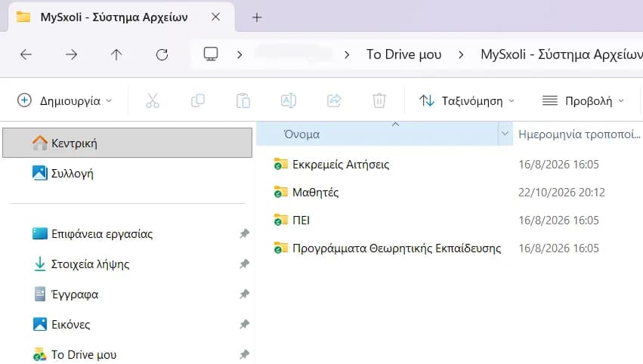The image size is (643, 364).
Task: Click the pin icon next to sidebar Το Drive μου
Action: [x=244, y=354]
